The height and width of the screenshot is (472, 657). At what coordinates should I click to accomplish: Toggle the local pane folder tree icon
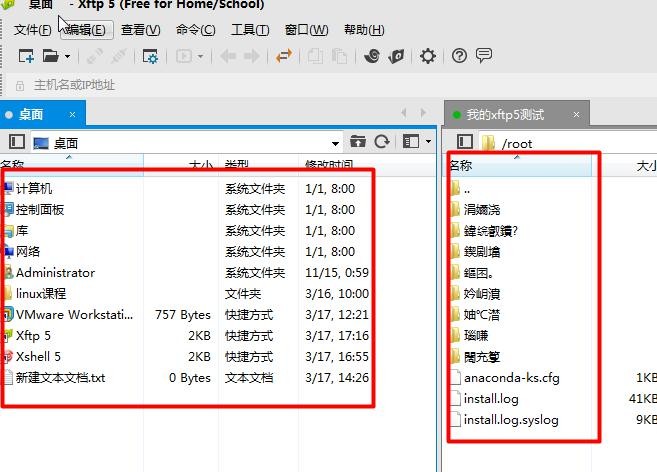click(17, 142)
